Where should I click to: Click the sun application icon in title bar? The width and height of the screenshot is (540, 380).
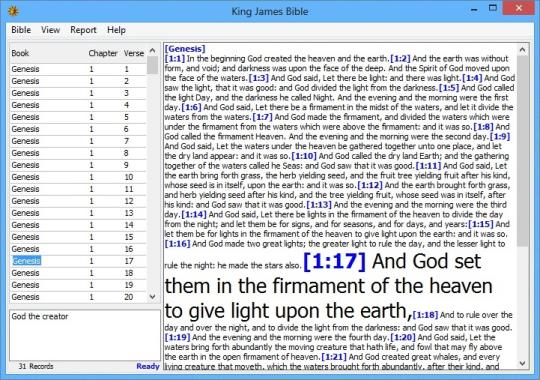coord(13,11)
